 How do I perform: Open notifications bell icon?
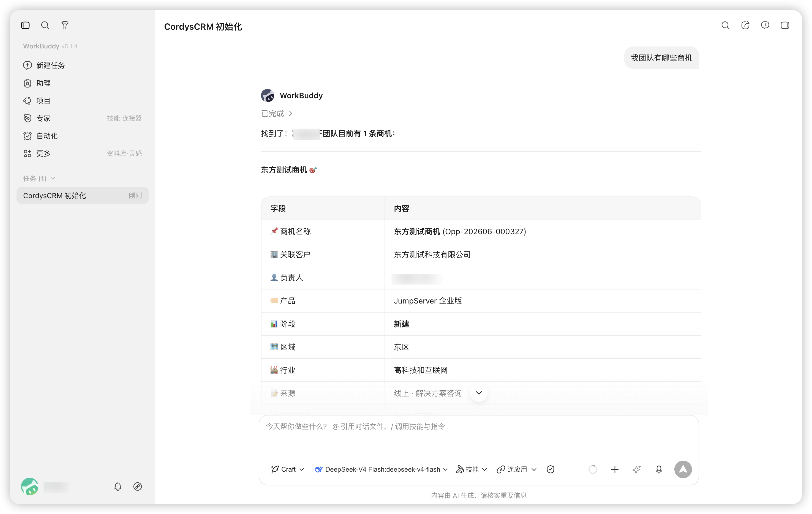click(118, 486)
